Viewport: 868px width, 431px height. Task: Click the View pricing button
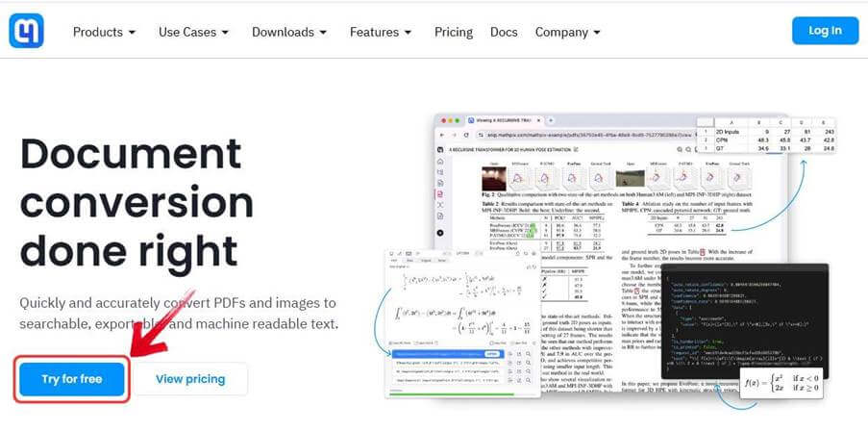(x=190, y=379)
